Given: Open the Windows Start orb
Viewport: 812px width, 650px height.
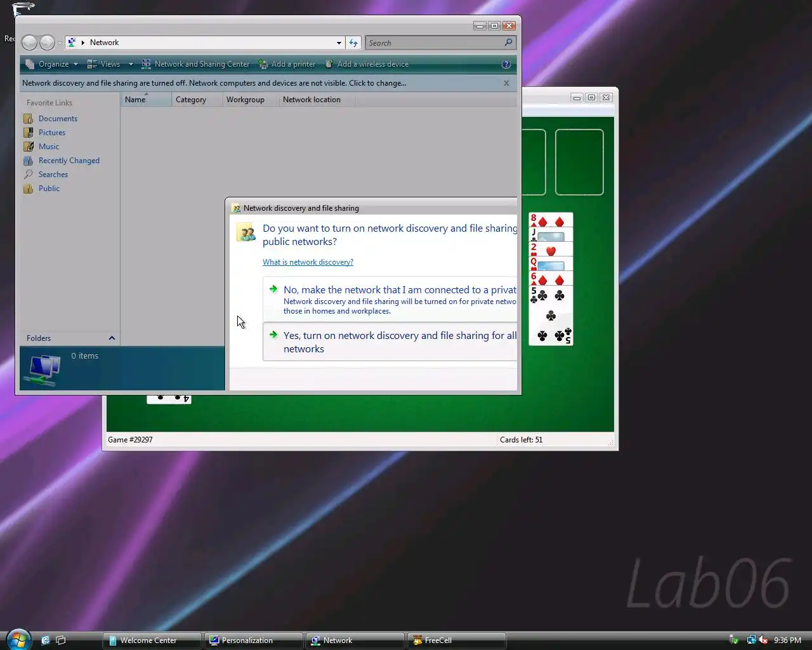Looking at the screenshot, I should tap(18, 639).
